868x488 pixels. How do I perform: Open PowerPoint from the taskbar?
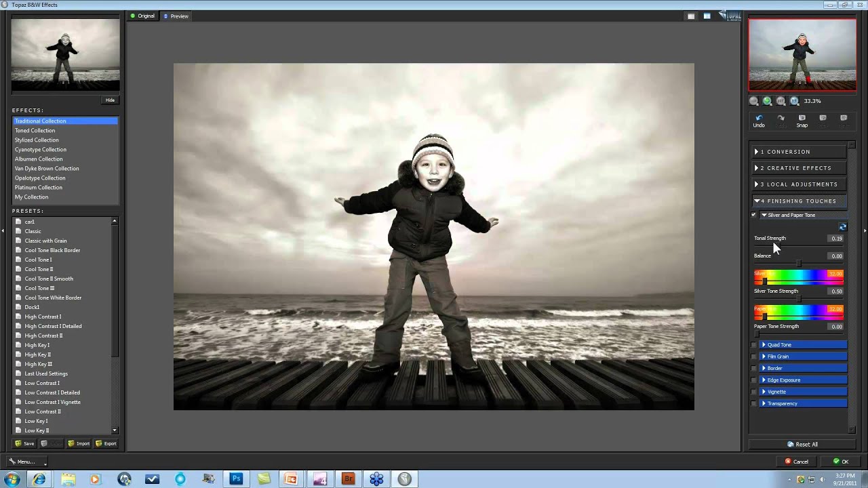click(x=291, y=479)
